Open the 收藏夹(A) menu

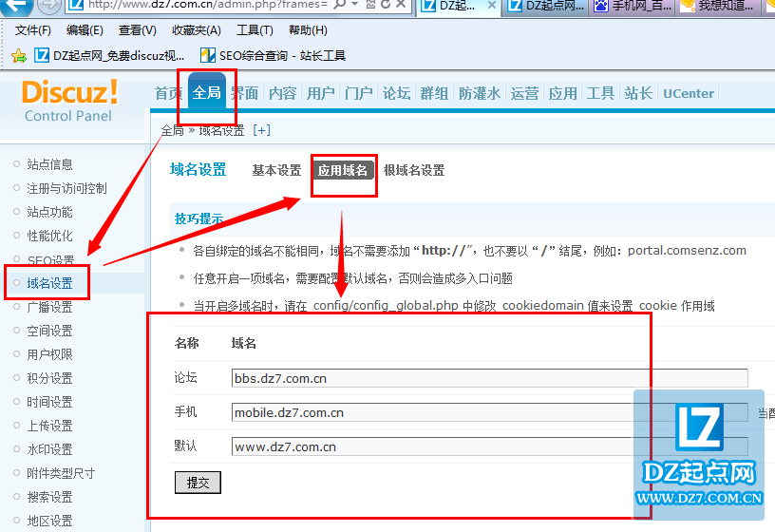click(x=197, y=30)
